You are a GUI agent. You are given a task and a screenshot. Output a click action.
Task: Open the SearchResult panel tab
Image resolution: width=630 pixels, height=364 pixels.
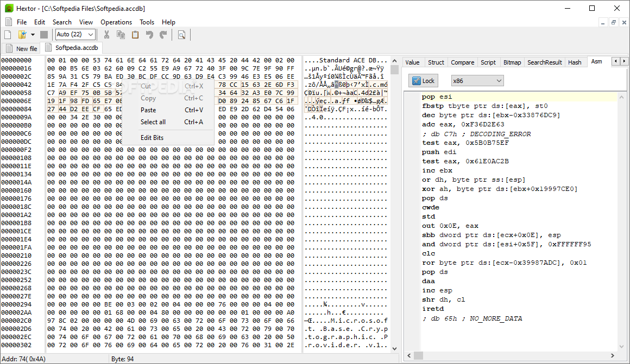click(x=544, y=62)
